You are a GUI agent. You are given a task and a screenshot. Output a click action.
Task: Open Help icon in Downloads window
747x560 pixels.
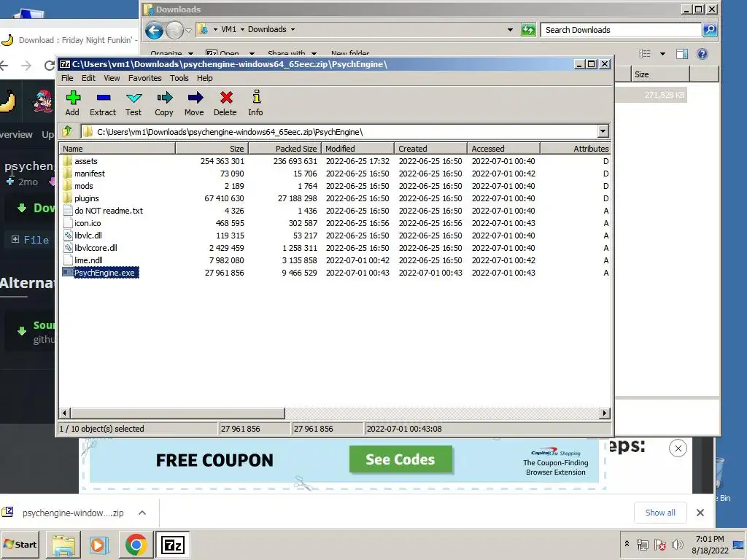coord(703,54)
